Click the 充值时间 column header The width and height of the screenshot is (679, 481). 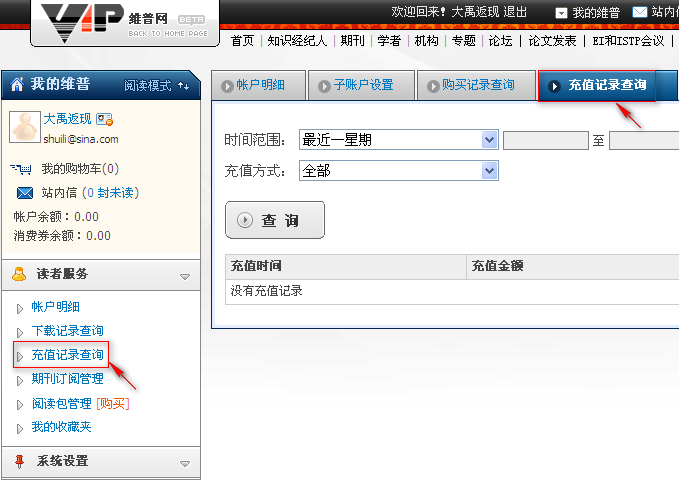click(x=346, y=266)
